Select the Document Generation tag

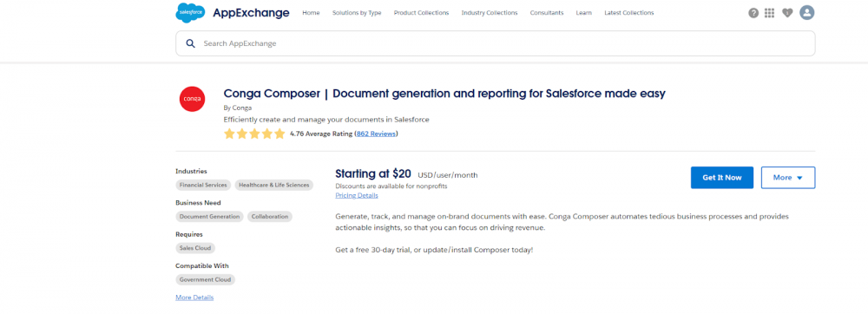[210, 217]
